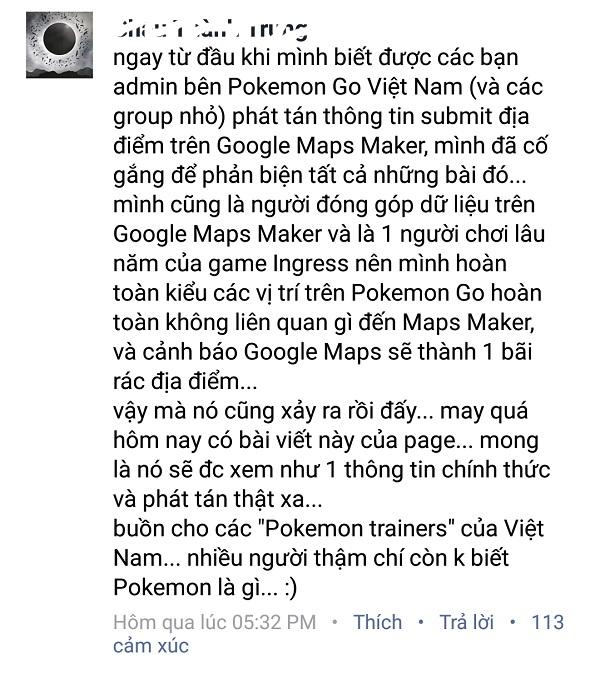Viewport: 600px width, 673px height.
Task: View the 113 reactions count
Action: pos(547,622)
